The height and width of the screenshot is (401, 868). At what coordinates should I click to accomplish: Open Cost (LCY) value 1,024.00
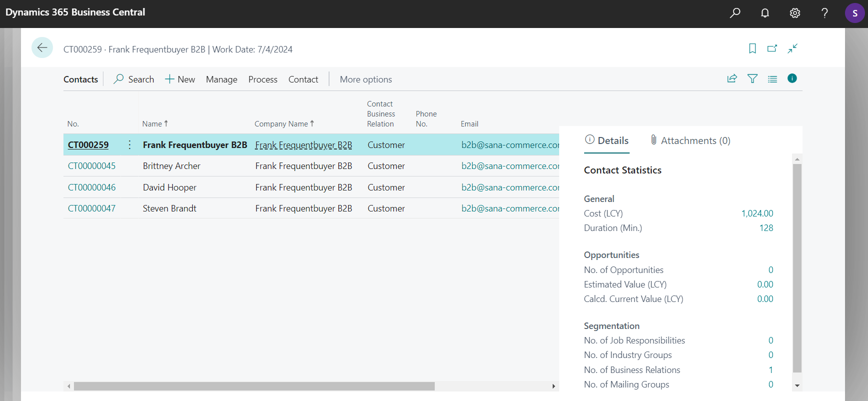(x=757, y=213)
